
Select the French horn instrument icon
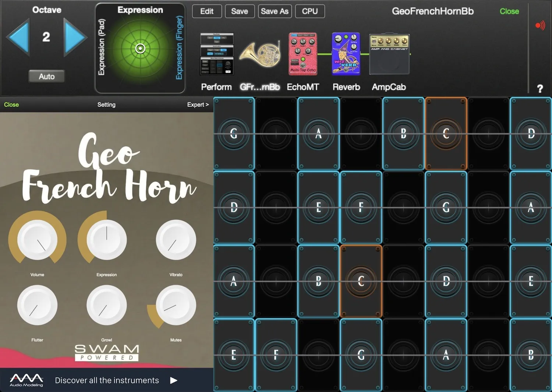260,54
